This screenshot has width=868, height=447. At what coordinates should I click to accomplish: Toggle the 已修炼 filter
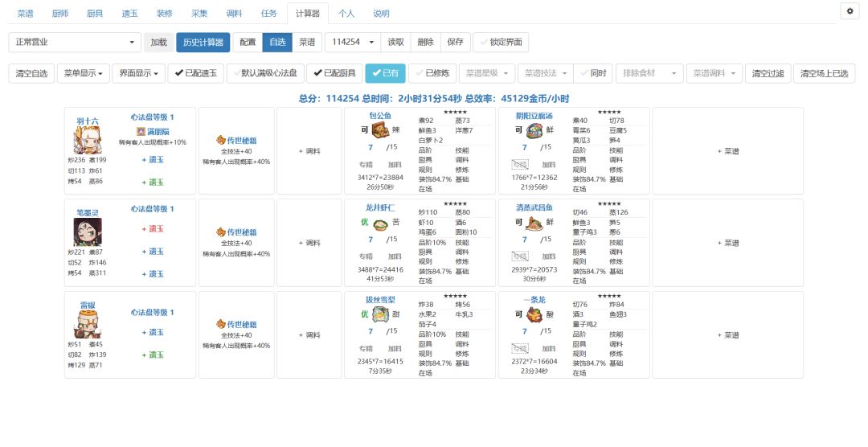pyautogui.click(x=432, y=73)
